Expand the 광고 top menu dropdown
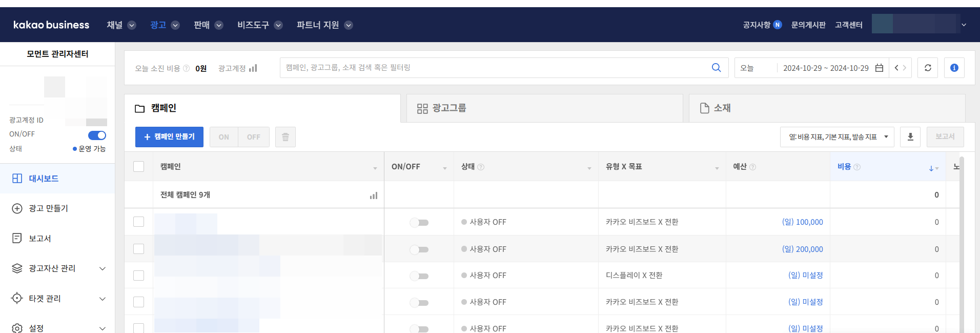 tap(175, 25)
